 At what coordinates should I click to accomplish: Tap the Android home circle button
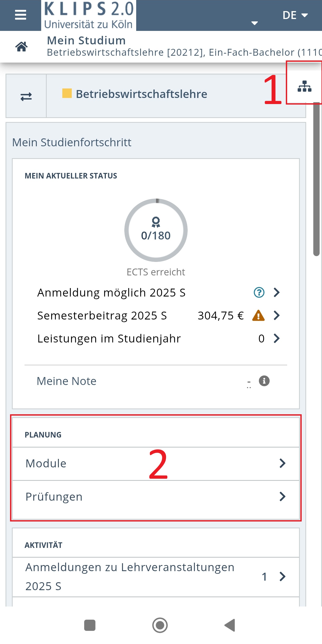160,625
